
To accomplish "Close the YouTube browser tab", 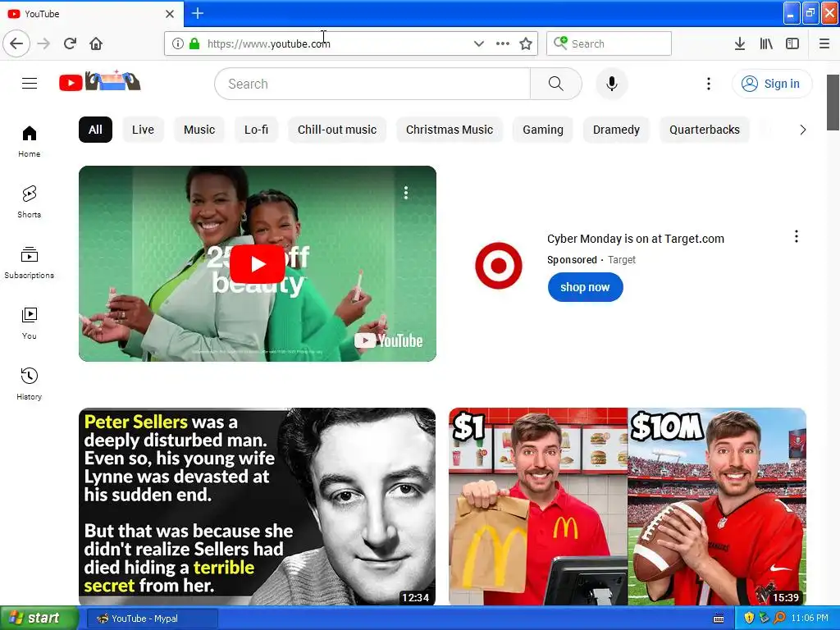I will click(x=170, y=13).
